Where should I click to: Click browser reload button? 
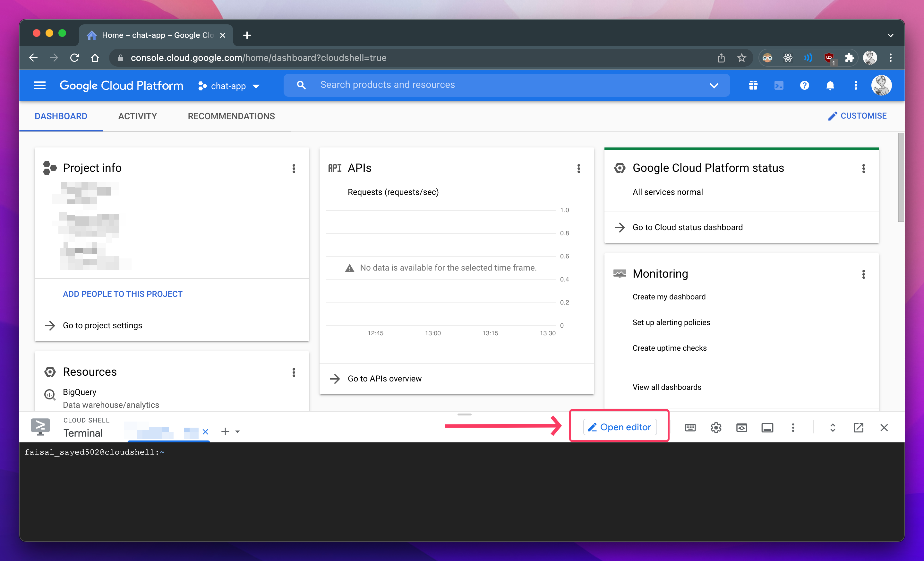click(x=74, y=58)
